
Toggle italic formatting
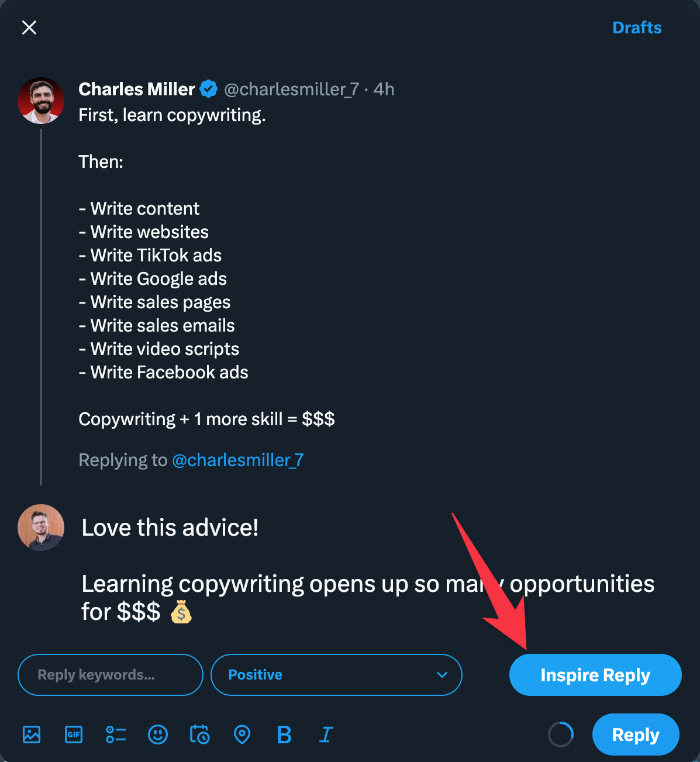point(326,735)
